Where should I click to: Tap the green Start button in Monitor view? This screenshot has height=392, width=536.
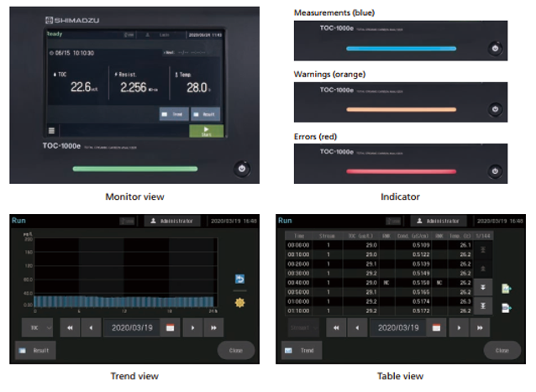[207, 131]
